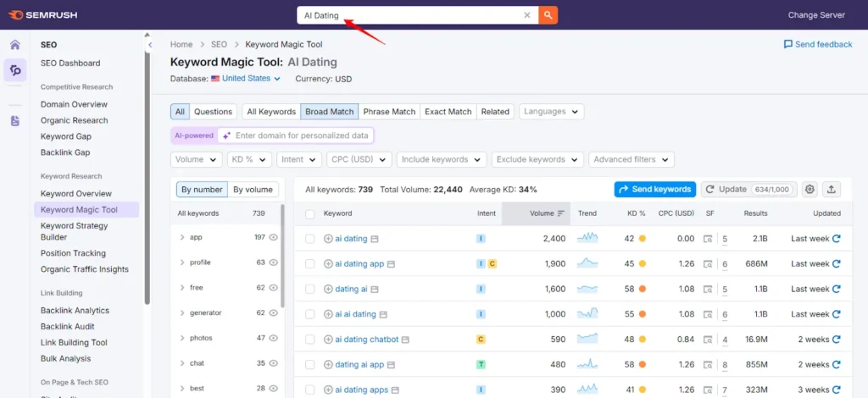Open the home icon in left rail
Screen dimensions: 868x398
(15, 45)
